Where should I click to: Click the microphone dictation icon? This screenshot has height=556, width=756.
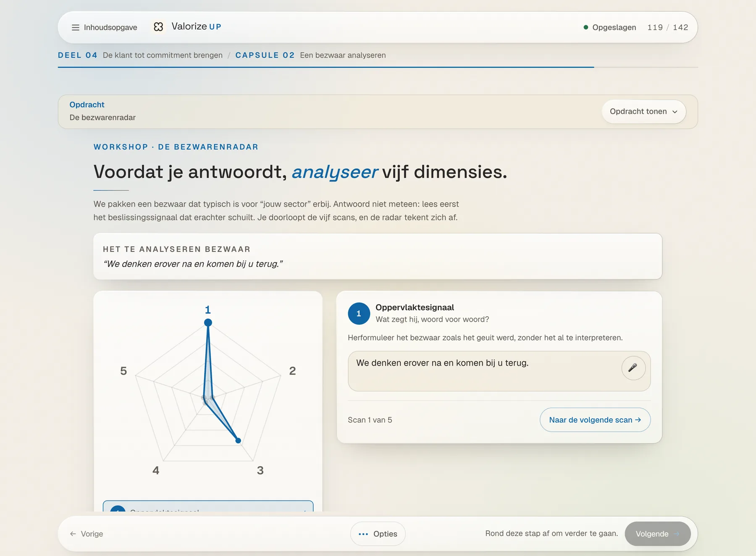pyautogui.click(x=633, y=368)
